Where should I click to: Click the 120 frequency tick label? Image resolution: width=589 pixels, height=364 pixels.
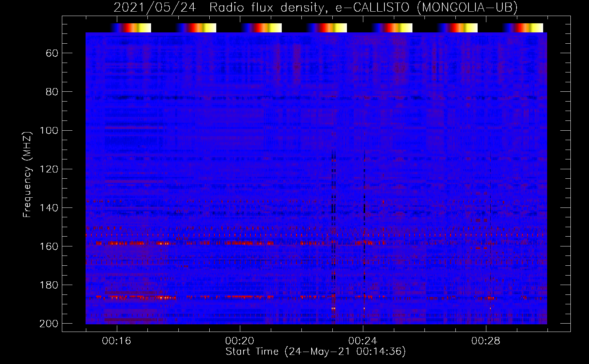49,169
